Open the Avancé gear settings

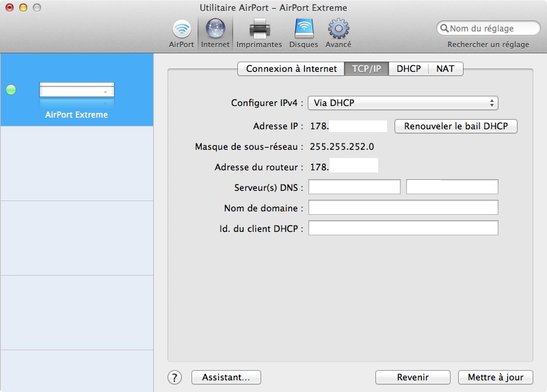tap(338, 33)
